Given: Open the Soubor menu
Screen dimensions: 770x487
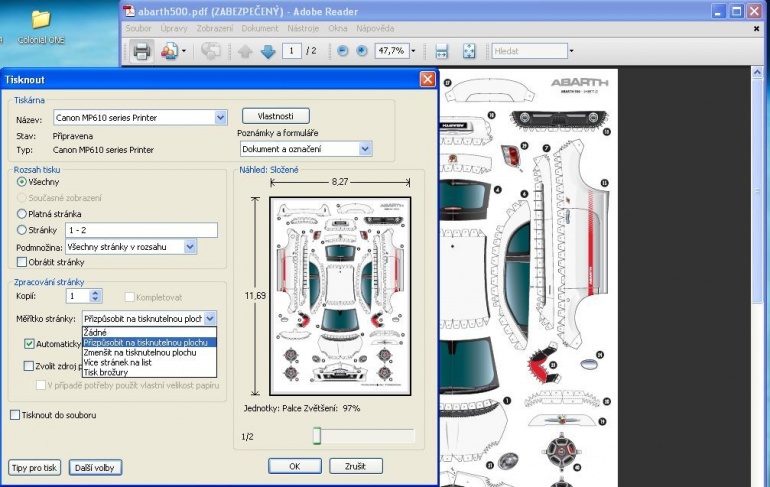Looking at the screenshot, I should coord(138,28).
